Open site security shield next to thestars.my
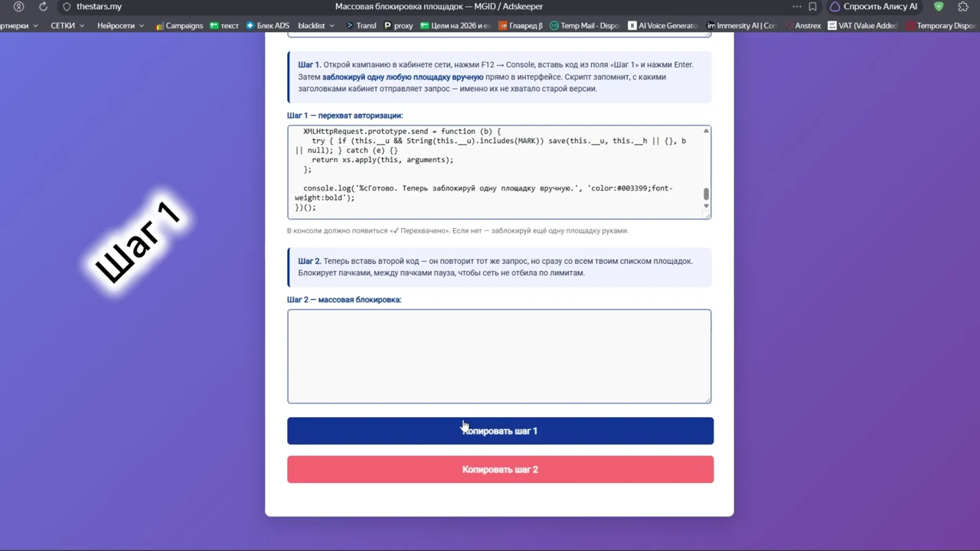The image size is (980, 551). click(x=67, y=7)
